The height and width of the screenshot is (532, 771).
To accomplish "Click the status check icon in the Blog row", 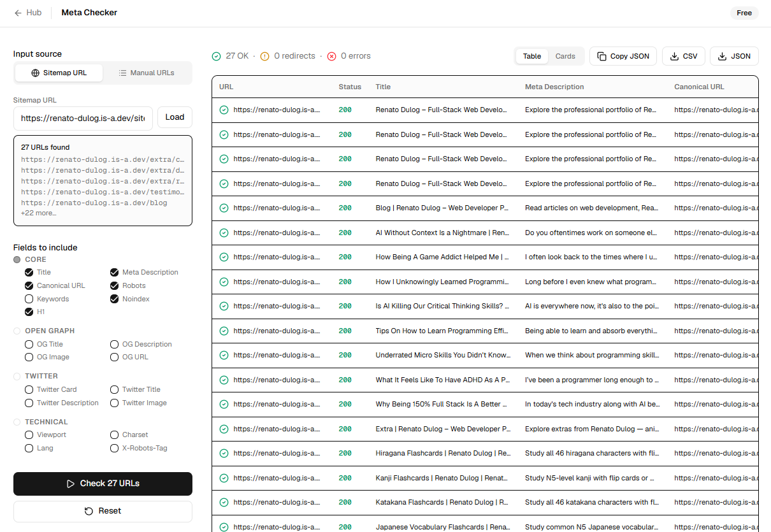I will [224, 208].
